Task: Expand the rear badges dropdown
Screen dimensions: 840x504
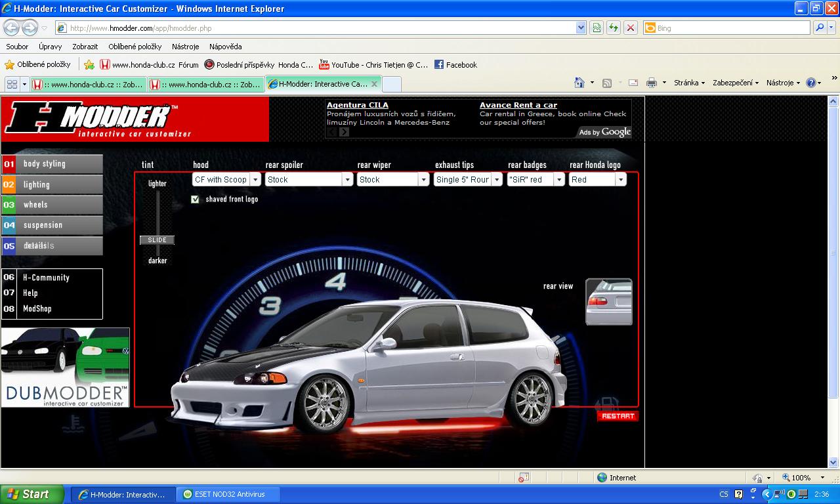Action: point(535,179)
